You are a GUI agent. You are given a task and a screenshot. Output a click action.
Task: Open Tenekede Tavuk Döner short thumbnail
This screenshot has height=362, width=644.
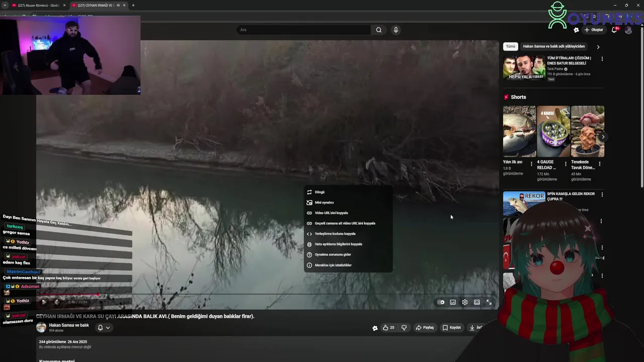pyautogui.click(x=588, y=131)
